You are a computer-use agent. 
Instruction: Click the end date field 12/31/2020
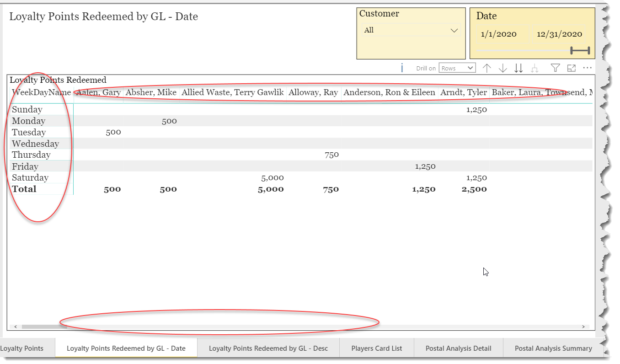tap(559, 34)
